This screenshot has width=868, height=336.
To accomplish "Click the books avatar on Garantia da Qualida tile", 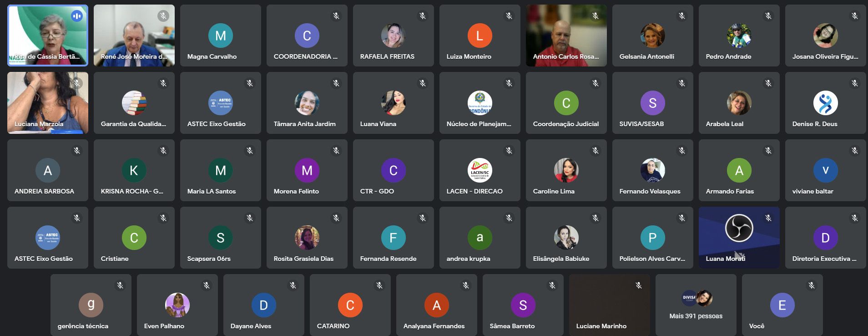I will coord(134,103).
